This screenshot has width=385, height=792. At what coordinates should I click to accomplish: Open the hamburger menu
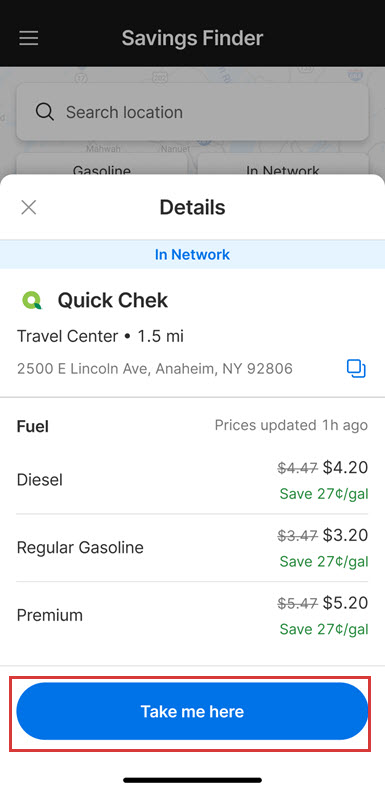[29, 38]
